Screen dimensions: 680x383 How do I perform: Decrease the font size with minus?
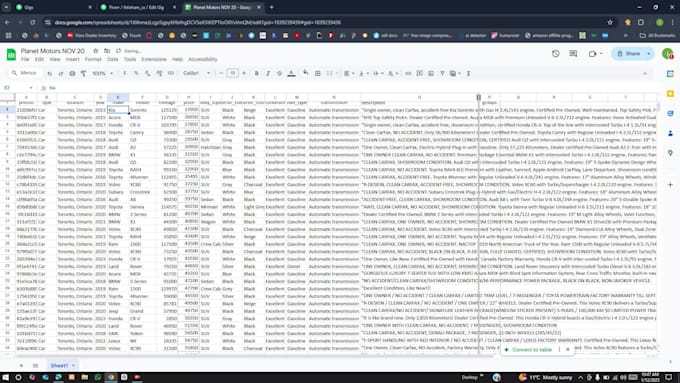coord(221,73)
